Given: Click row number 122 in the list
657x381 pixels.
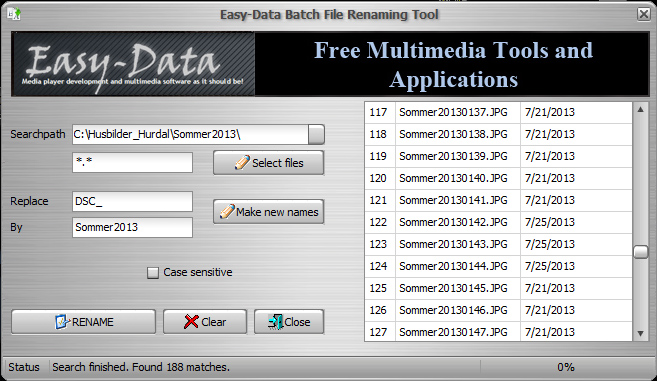Looking at the screenshot, I should click(x=378, y=222).
